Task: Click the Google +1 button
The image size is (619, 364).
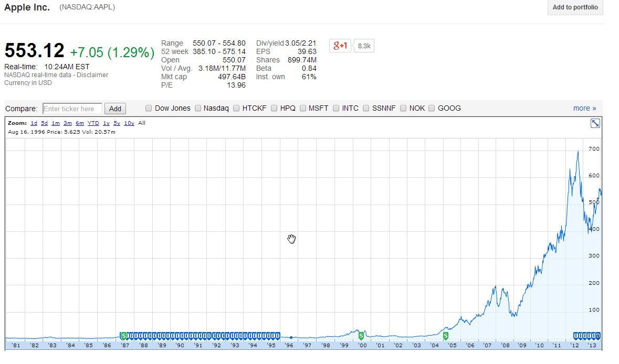Action: click(340, 46)
